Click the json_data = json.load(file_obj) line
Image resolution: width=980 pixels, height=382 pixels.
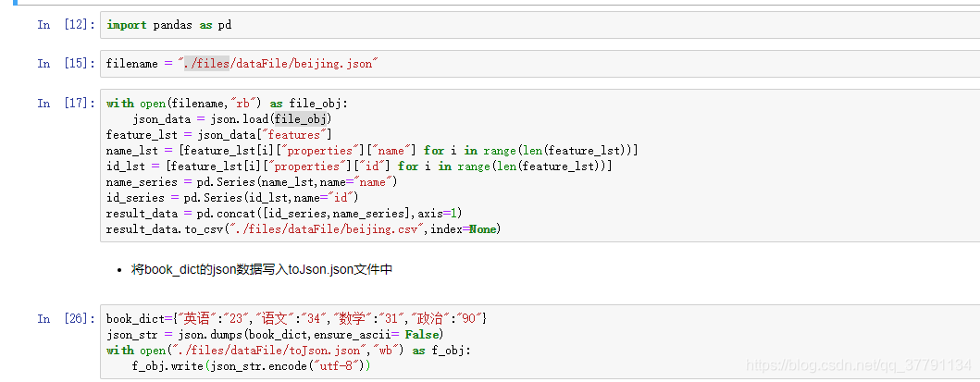pyautogui.click(x=232, y=119)
